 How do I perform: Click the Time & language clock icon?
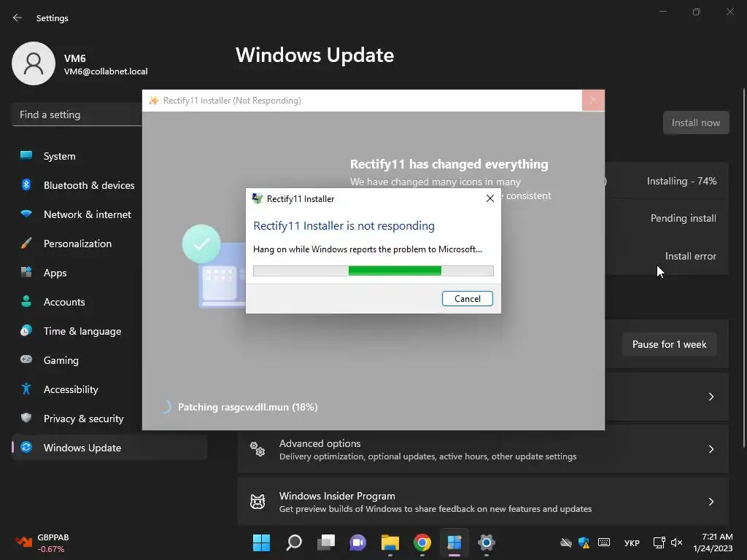(x=26, y=330)
